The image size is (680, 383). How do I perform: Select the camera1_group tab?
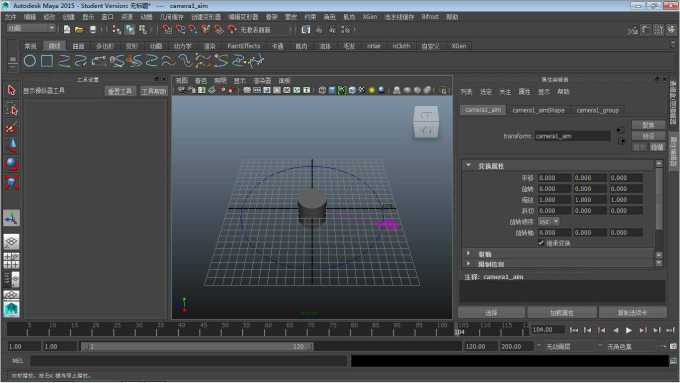point(597,110)
